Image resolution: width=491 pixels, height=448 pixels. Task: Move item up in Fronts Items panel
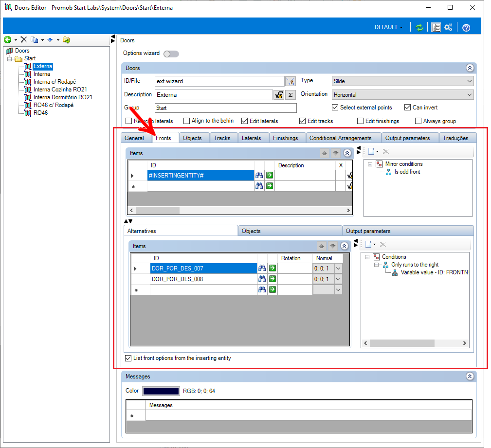325,153
